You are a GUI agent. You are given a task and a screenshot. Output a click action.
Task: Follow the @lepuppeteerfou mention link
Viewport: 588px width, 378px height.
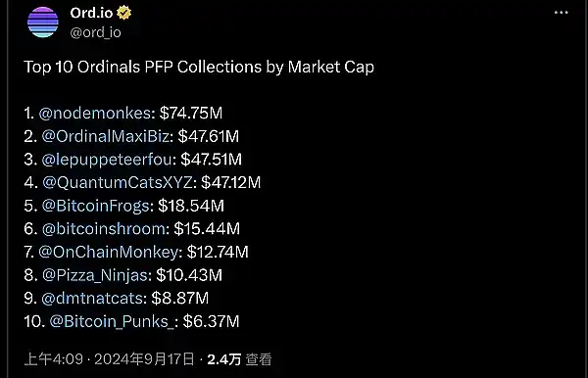coord(107,160)
